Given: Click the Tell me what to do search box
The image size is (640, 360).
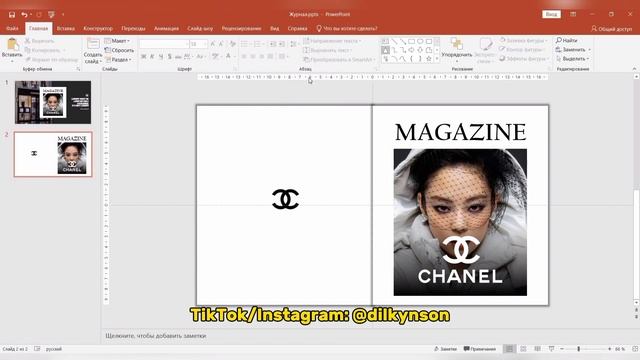Looking at the screenshot, I should coord(347,29).
